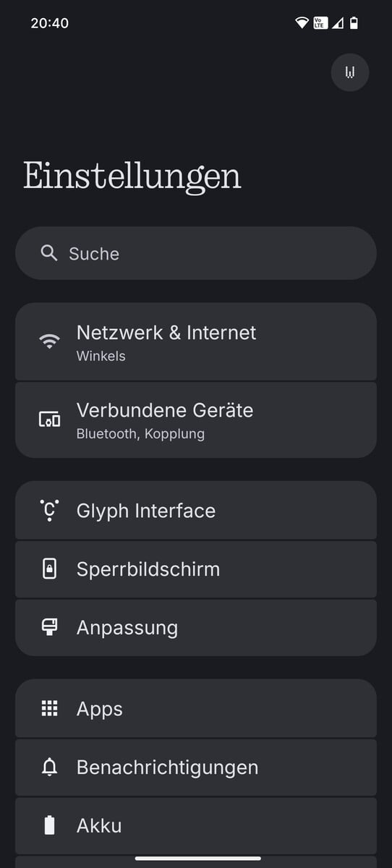Select the Anpassung entry

196,627
